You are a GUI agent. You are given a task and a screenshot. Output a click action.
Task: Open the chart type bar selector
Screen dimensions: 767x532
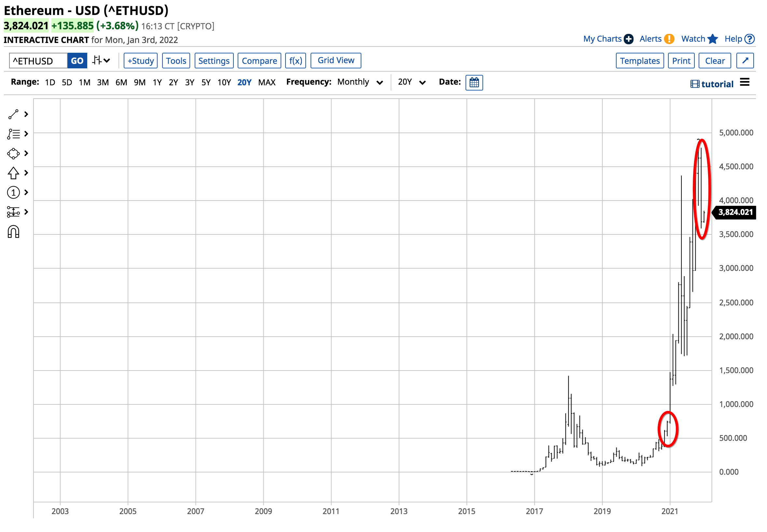[101, 61]
